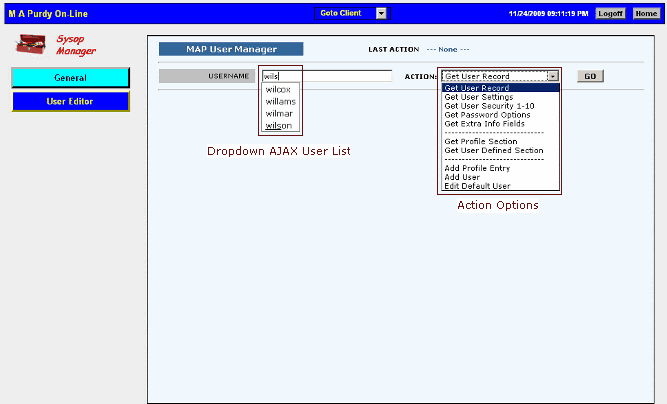
Task: Open the User Editor section
Action: pos(70,101)
